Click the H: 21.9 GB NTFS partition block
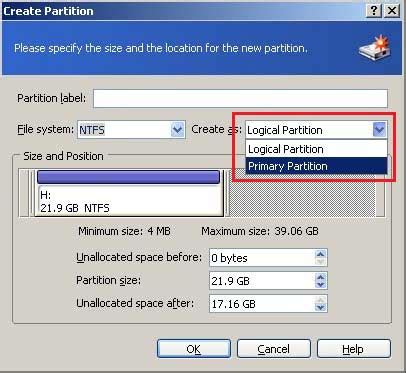 [x=129, y=193]
